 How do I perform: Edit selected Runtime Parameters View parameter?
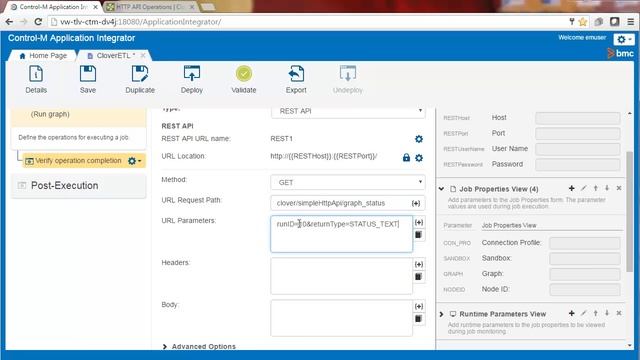pyautogui.click(x=584, y=313)
